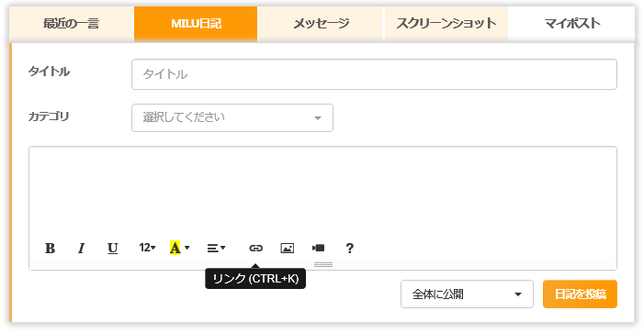The width and height of the screenshot is (644, 333).
Task: Click the highlighted A text color icon
Action: [175, 248]
